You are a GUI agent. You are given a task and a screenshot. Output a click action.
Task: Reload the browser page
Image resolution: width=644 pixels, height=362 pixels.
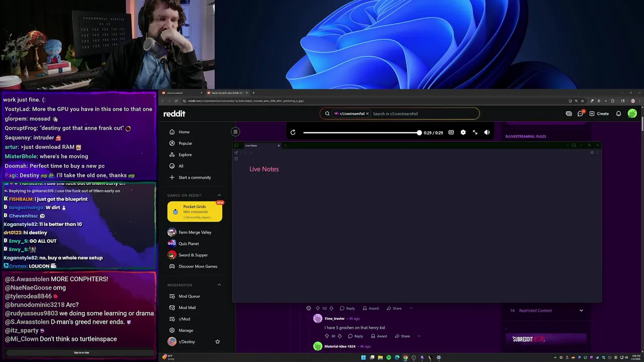point(176,101)
